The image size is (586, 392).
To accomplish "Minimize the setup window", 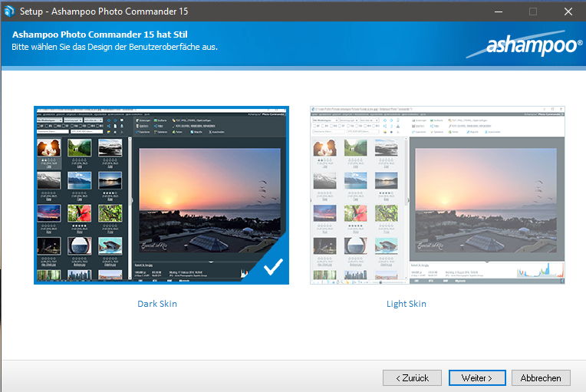I will click(x=498, y=12).
